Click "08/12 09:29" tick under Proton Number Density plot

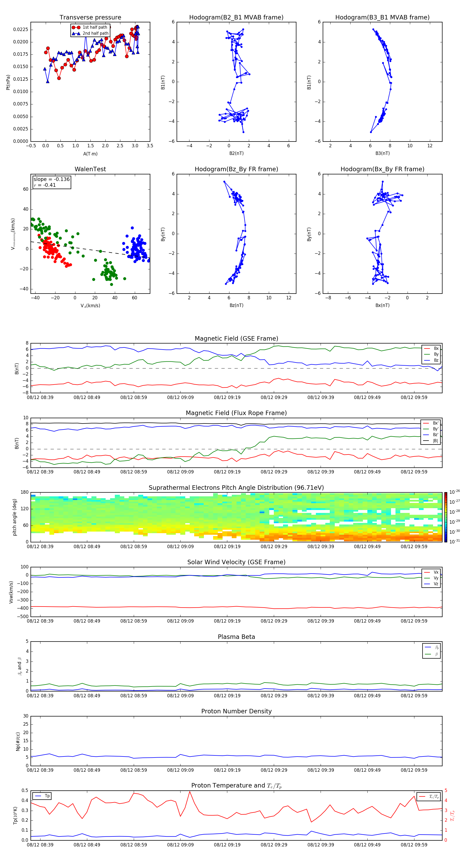274,770
